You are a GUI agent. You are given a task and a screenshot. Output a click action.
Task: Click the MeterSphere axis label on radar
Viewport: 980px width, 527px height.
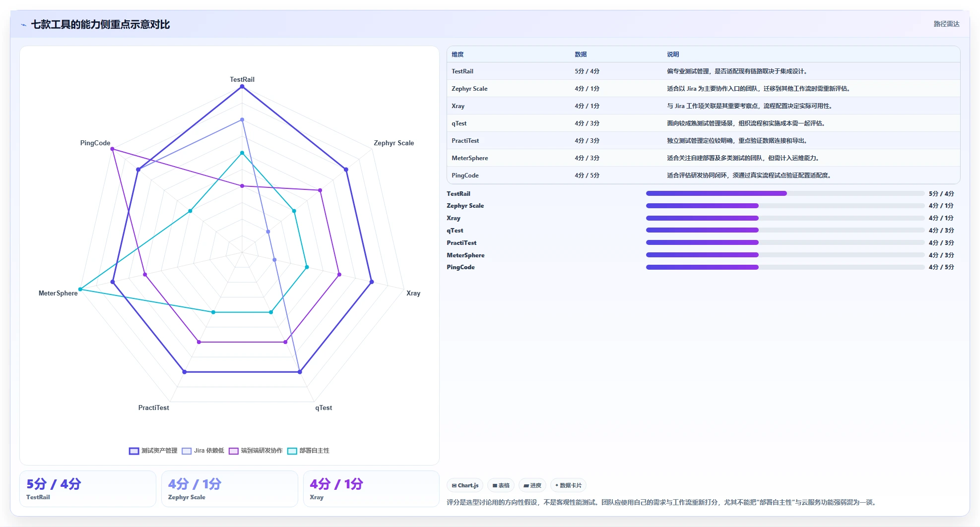(58, 293)
